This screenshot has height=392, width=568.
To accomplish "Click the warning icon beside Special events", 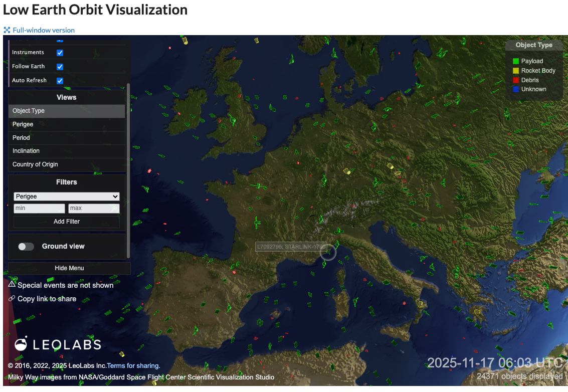I will (12, 284).
